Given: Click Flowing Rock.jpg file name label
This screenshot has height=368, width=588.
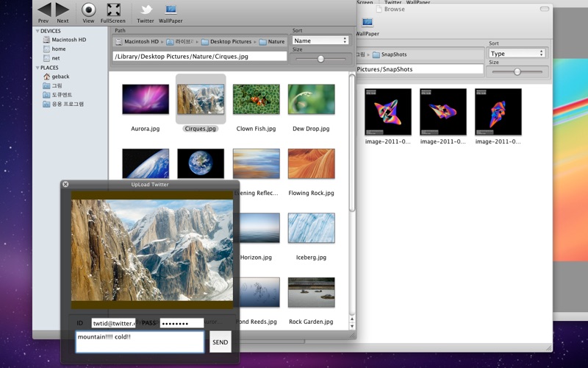Looking at the screenshot, I should tap(311, 193).
